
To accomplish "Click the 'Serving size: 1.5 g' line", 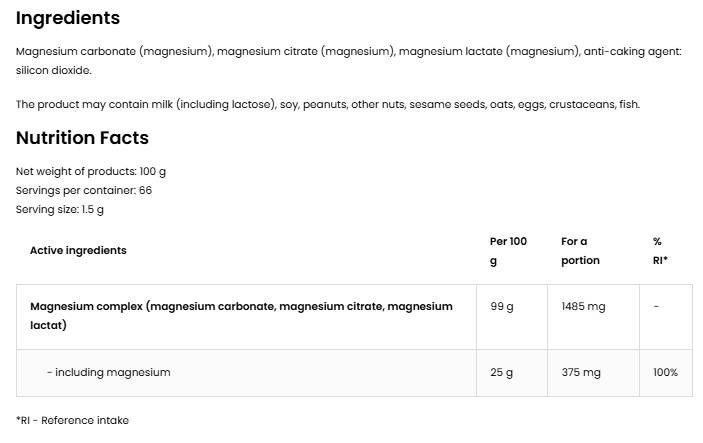I will pos(60,209).
